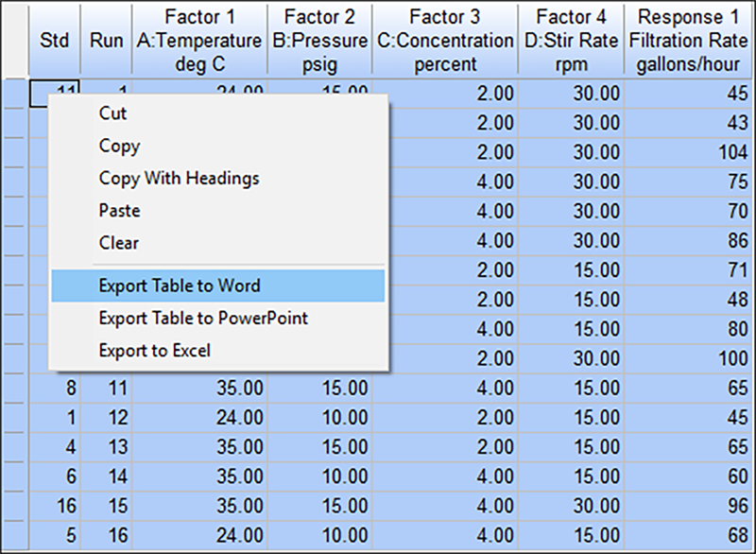Click the Std column header
This screenshot has width=756, height=554.
coord(55,41)
